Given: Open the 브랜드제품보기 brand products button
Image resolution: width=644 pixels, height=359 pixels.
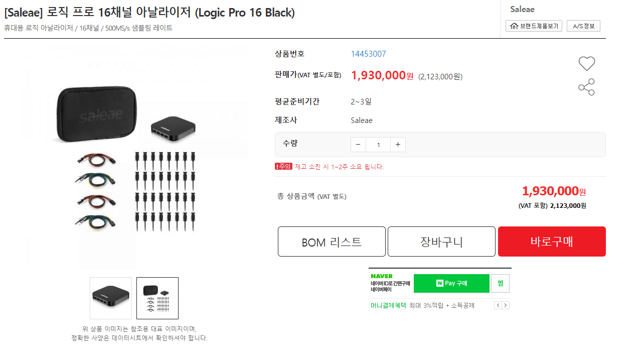Looking at the screenshot, I should click(534, 26).
